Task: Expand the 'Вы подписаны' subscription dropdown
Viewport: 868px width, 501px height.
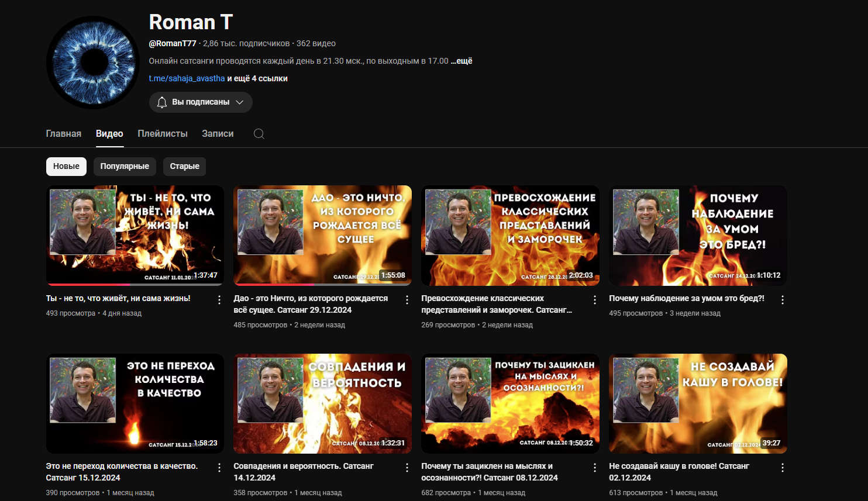Action: click(x=201, y=102)
